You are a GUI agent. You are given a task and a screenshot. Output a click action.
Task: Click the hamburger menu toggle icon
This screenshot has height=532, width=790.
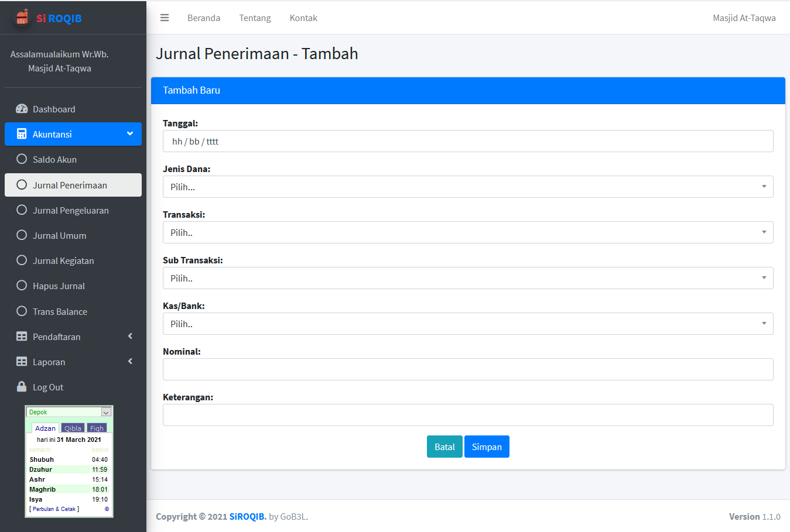pyautogui.click(x=165, y=18)
